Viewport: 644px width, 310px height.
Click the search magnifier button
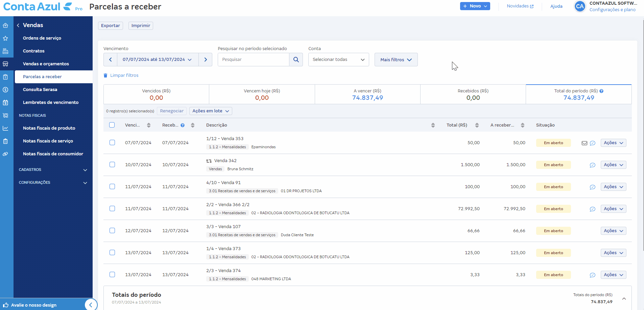(296, 60)
